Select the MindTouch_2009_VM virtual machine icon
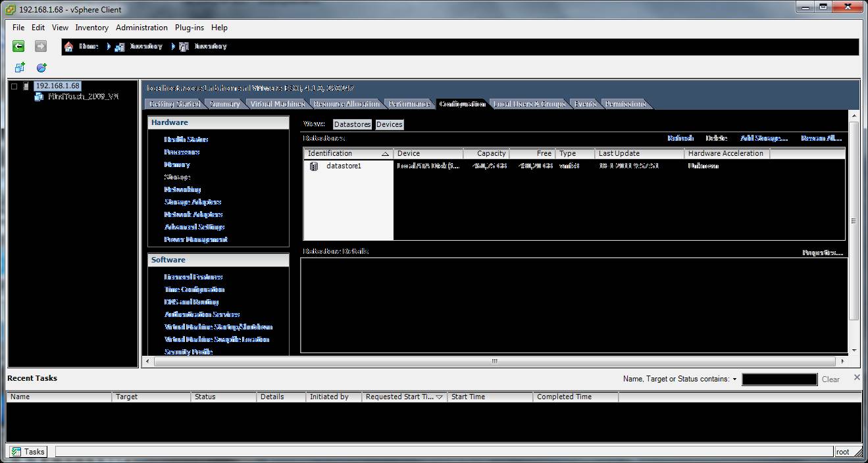Image resolution: width=868 pixels, height=463 pixels. (x=39, y=97)
